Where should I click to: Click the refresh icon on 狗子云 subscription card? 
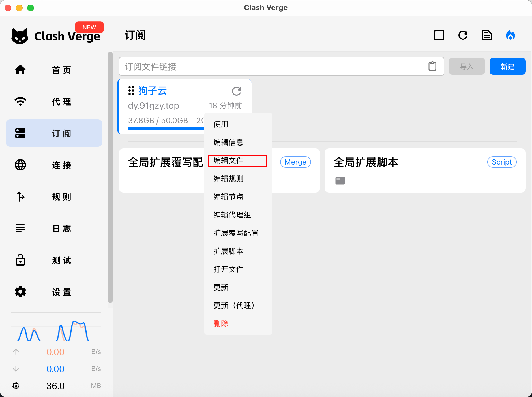coord(236,91)
